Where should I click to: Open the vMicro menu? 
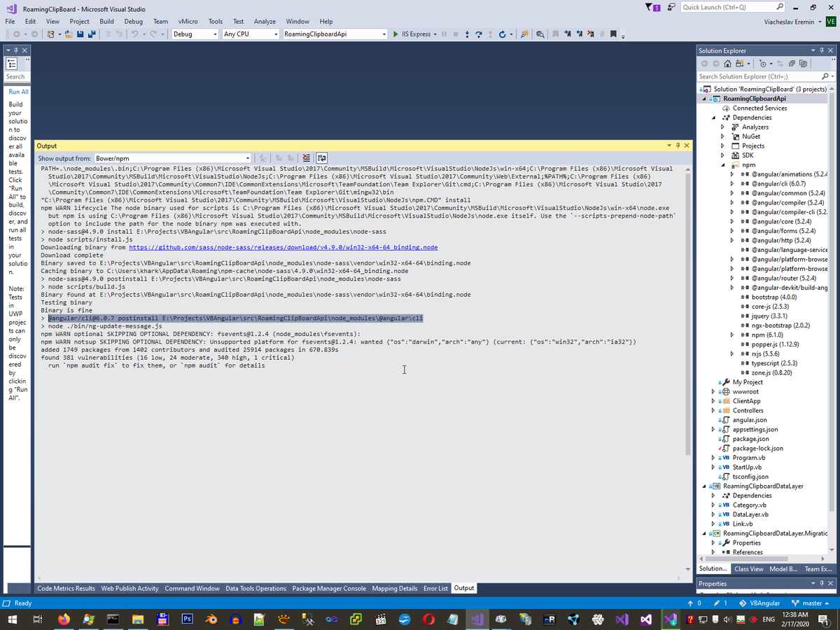coord(188,21)
